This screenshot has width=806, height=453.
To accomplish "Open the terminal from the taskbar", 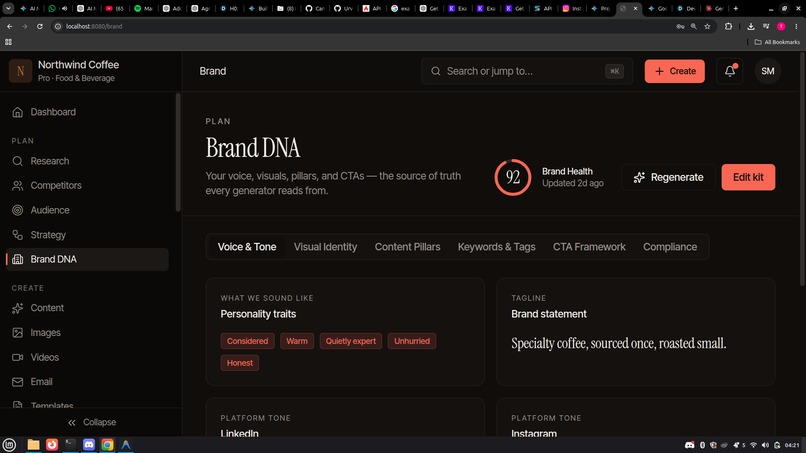I will pyautogui.click(x=70, y=444).
